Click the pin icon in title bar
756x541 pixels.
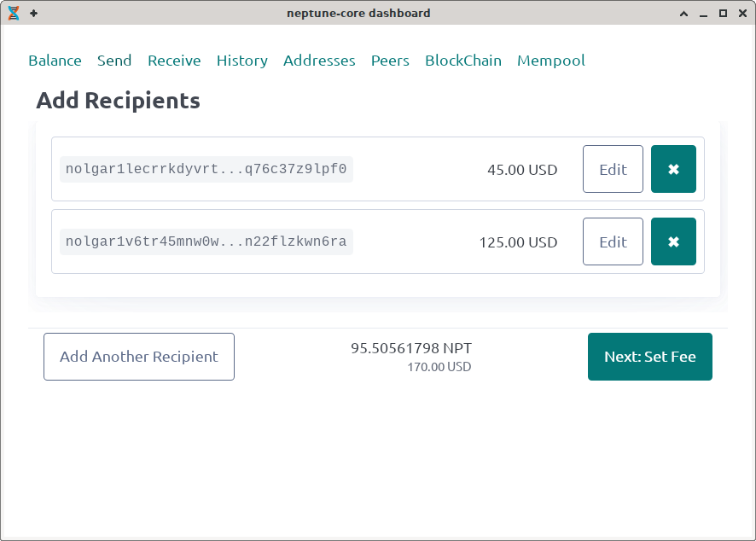point(33,13)
